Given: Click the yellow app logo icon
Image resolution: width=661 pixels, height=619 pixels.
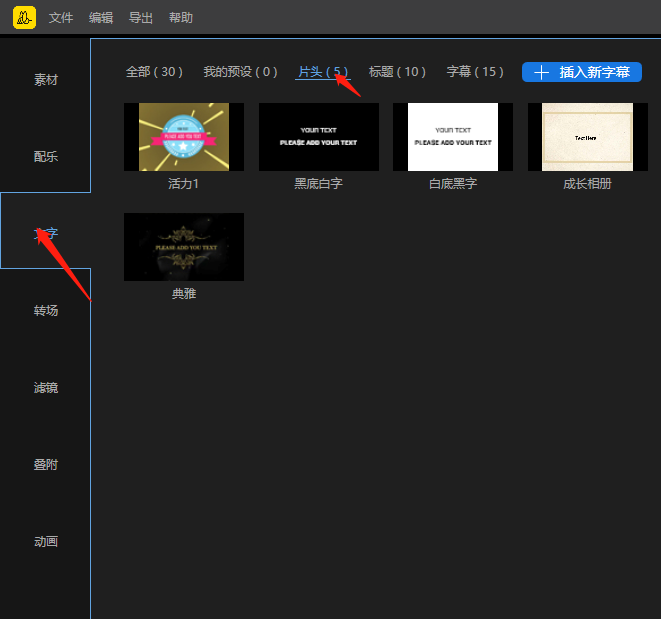Looking at the screenshot, I should [24, 17].
